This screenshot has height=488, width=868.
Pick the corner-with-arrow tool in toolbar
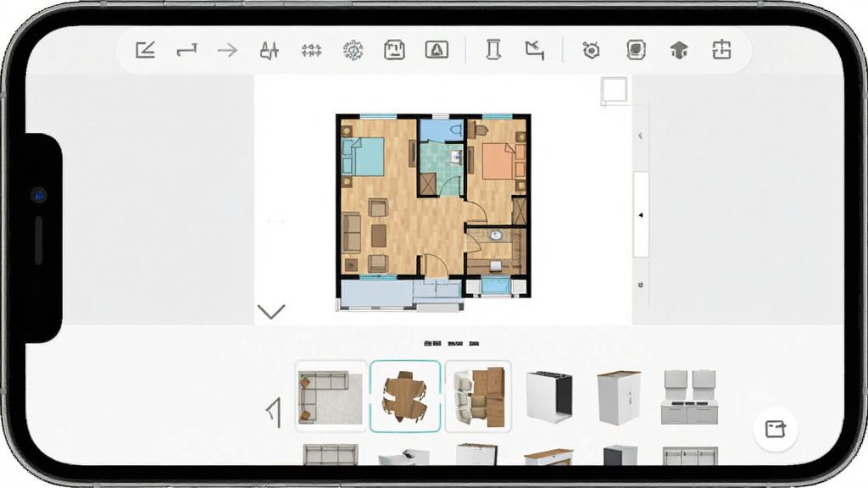tap(535, 50)
